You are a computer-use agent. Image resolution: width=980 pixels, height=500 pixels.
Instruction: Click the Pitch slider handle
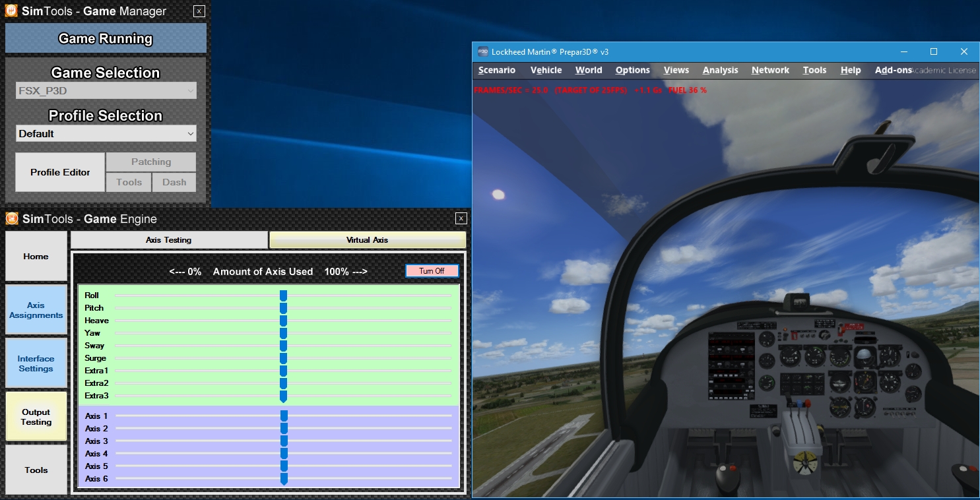[283, 308]
